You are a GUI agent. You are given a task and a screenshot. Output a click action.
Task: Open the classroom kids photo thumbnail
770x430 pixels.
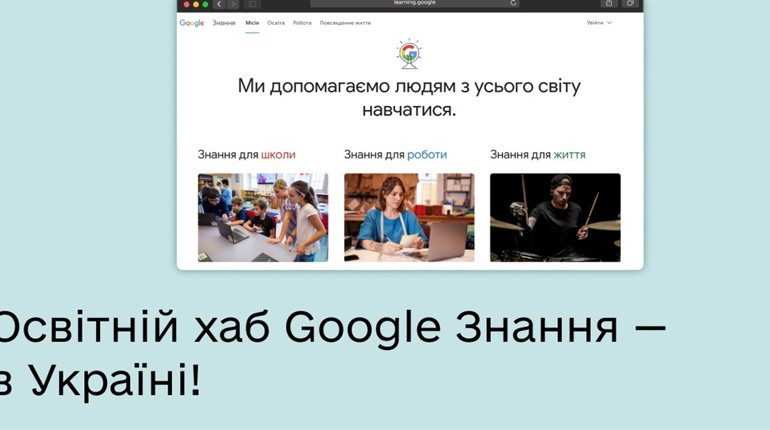pyautogui.click(x=263, y=217)
